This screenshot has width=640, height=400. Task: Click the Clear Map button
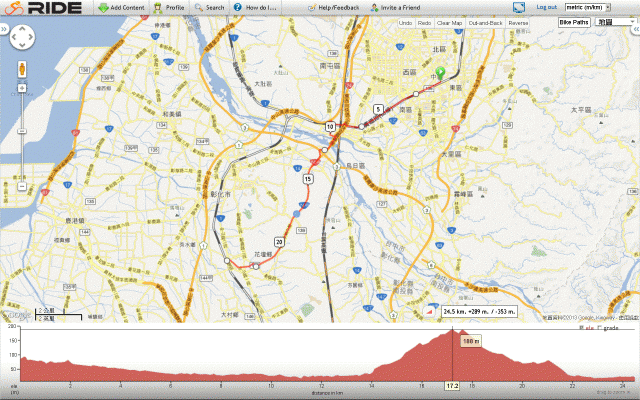tap(449, 23)
